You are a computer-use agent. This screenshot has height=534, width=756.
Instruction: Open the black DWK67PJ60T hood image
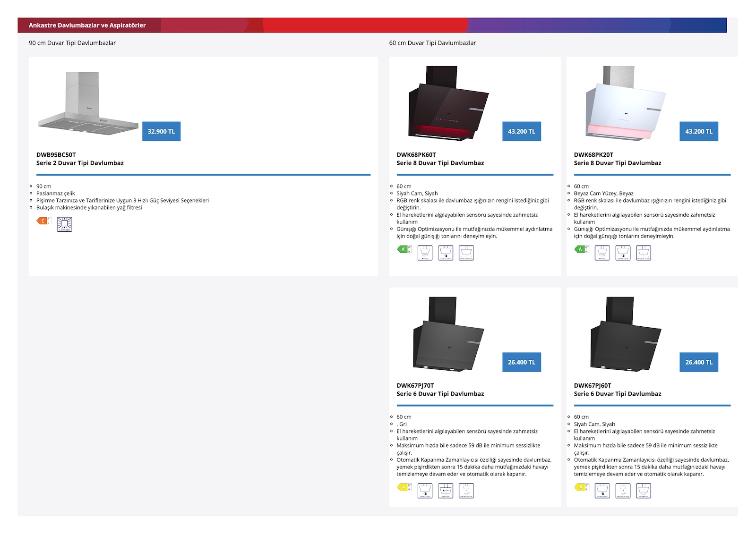click(626, 334)
